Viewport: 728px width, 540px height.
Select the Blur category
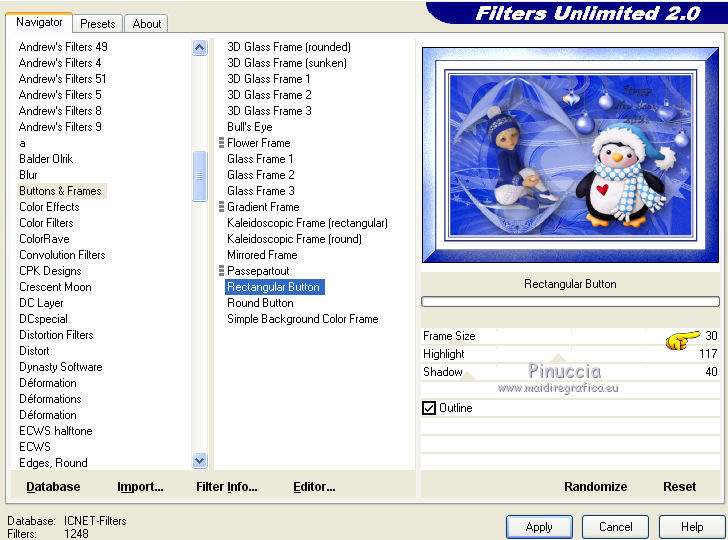(x=28, y=175)
